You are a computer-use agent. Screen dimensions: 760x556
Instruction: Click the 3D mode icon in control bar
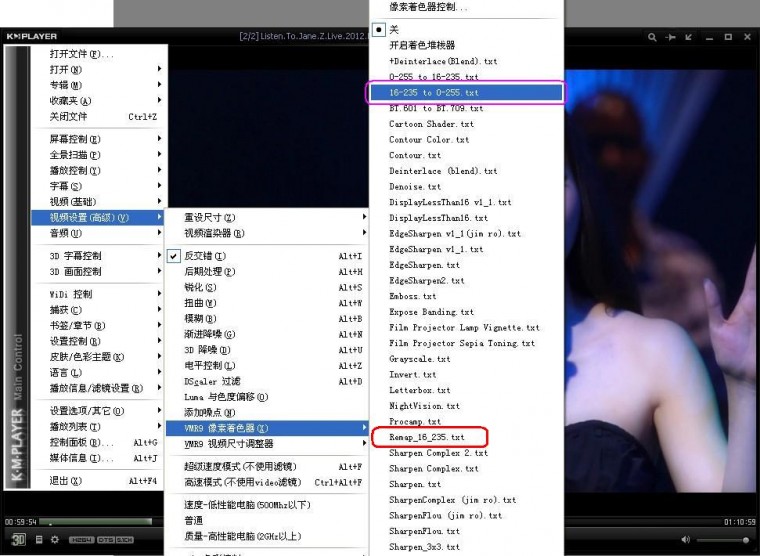[x=18, y=539]
